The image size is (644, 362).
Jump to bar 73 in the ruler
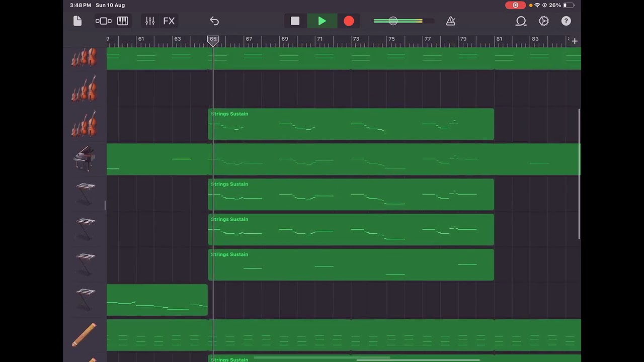click(356, 39)
